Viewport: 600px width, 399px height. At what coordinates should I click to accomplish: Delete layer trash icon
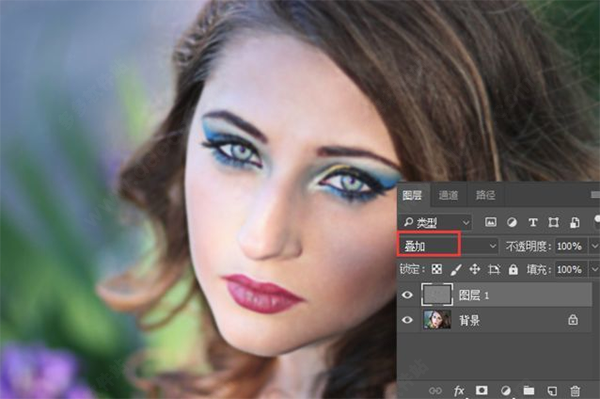(575, 391)
